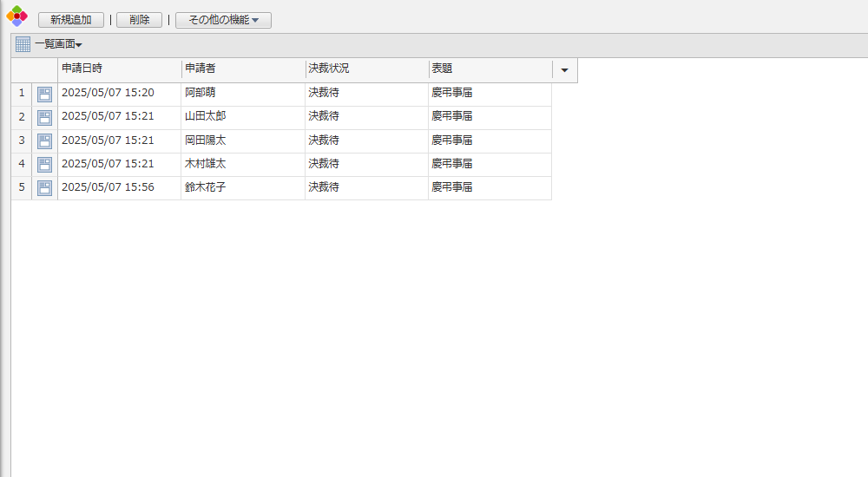Click the grid icon beside 一覧画面
868x477 pixels.
(23, 44)
